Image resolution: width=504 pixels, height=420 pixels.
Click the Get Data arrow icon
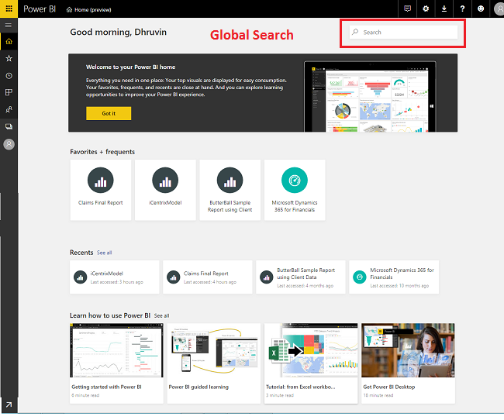point(9,405)
